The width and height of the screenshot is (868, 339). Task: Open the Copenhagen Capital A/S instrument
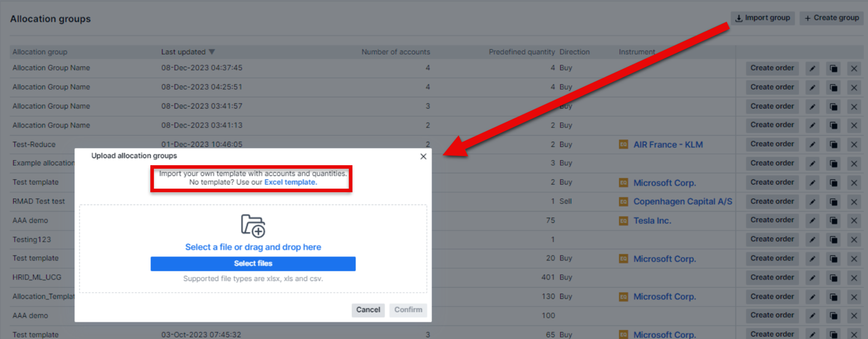pos(682,202)
